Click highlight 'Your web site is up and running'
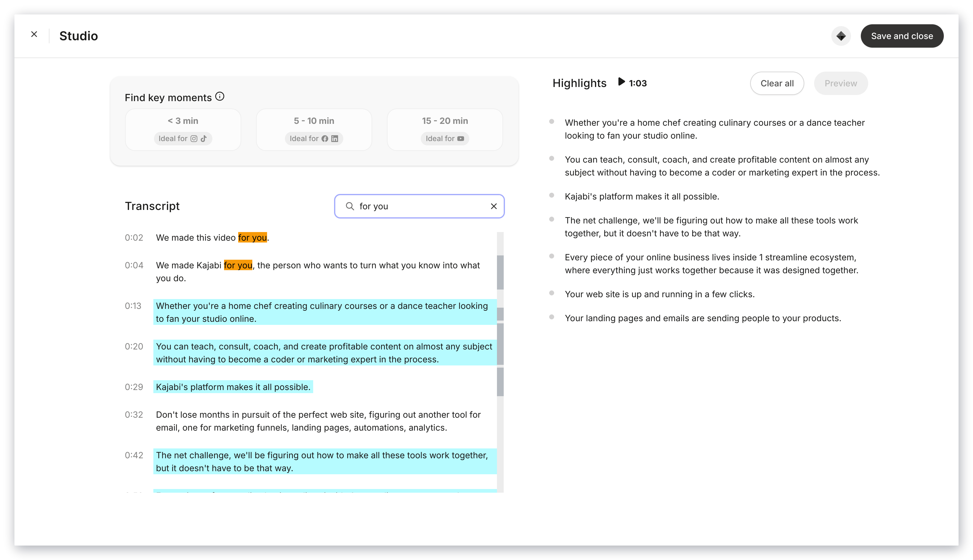 click(x=659, y=294)
